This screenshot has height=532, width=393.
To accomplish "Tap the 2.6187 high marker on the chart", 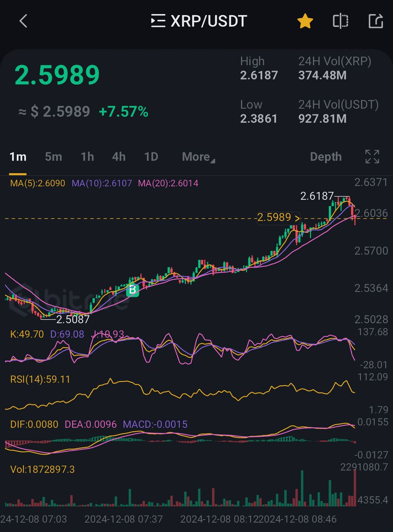I will point(316,196).
